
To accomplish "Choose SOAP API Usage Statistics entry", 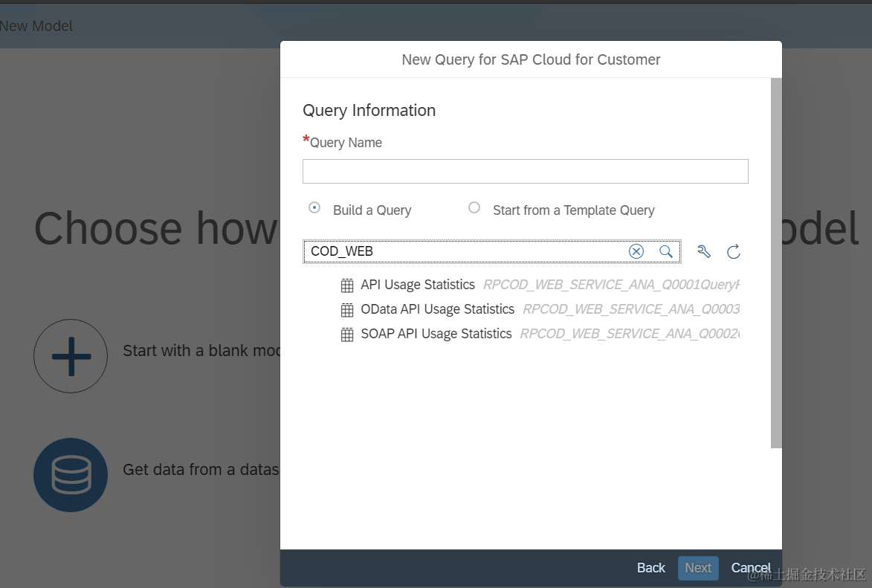I will tap(436, 334).
